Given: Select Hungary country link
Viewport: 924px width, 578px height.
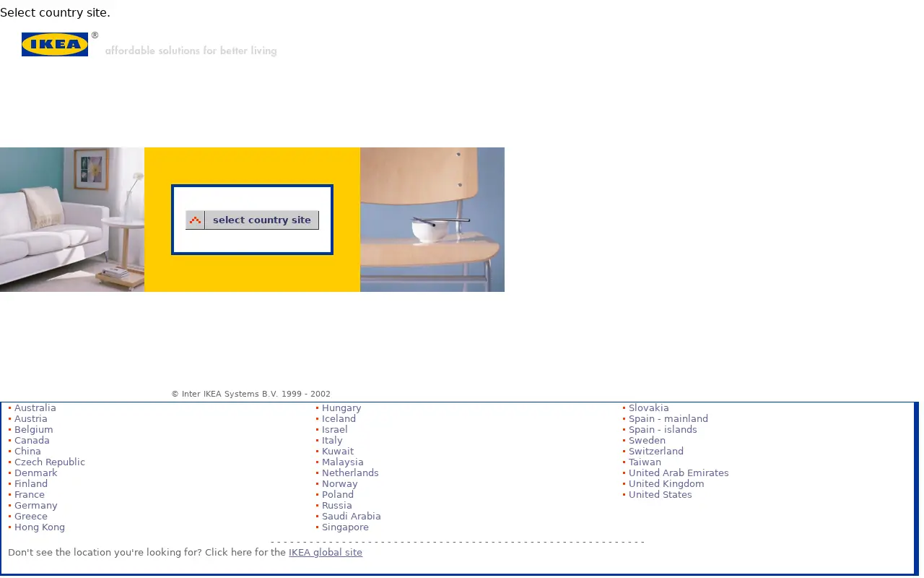Looking at the screenshot, I should coord(341,408).
